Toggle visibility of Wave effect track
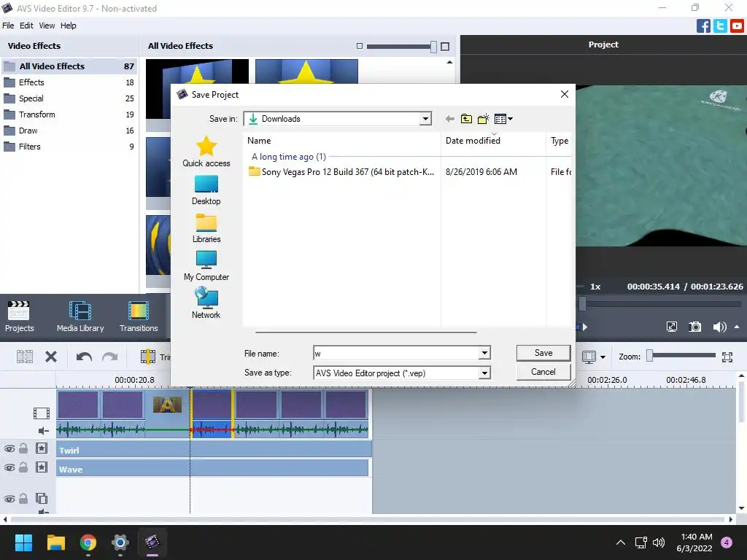The height and width of the screenshot is (560, 747). click(9, 467)
